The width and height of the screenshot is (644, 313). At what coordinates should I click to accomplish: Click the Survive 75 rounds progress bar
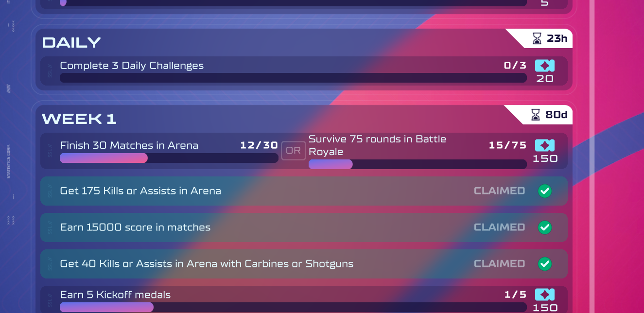tap(417, 164)
